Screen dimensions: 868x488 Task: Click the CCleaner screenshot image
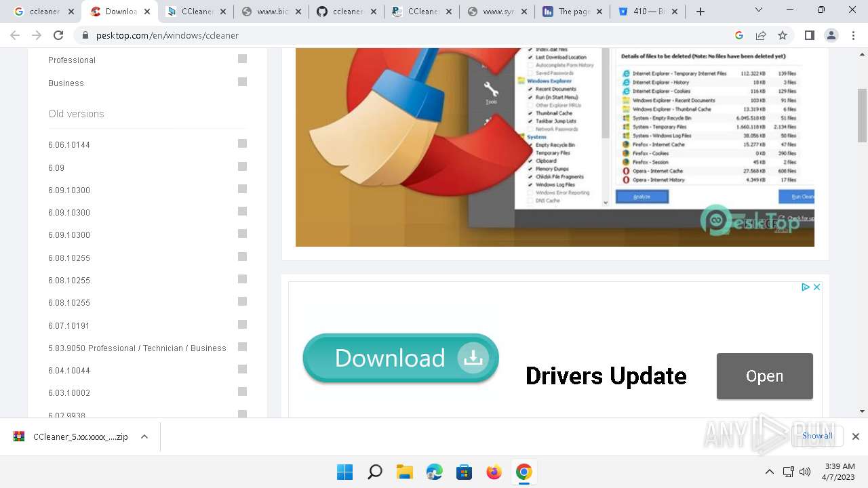(x=555, y=147)
